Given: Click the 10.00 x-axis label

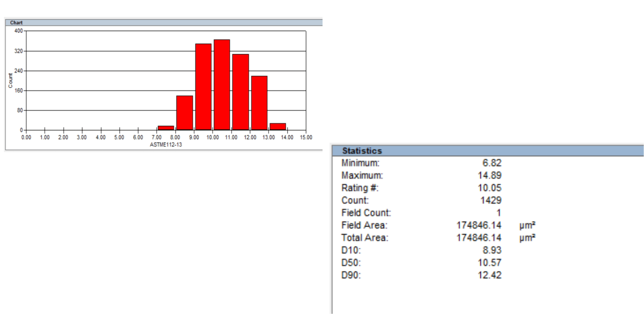Looking at the screenshot, I should point(212,137).
